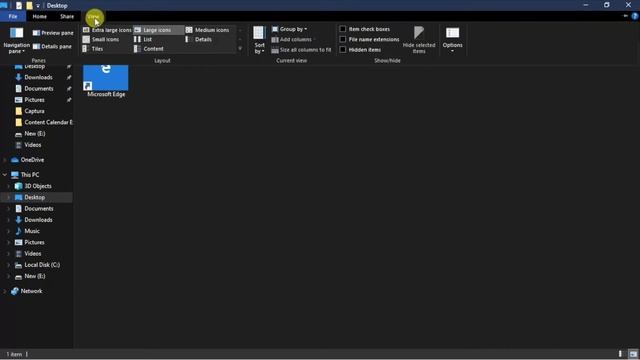
Task: Expand the Music tree node
Action: coord(9,231)
